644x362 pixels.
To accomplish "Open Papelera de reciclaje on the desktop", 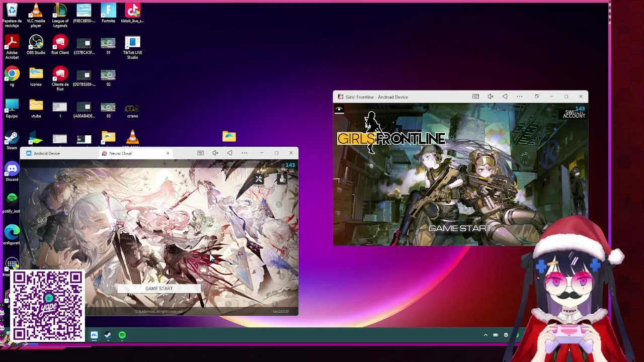I will (12, 15).
